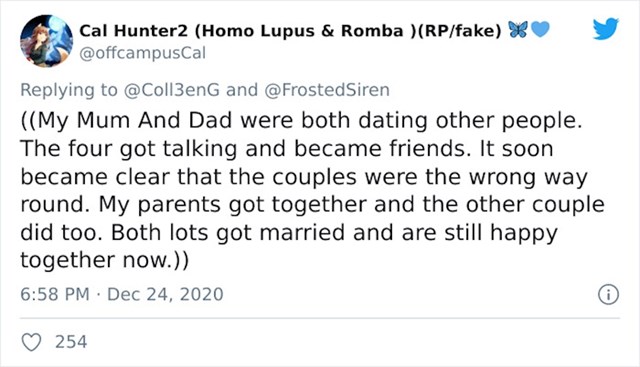Viewport: 640px width, 367px height.
Task: Visit the @offcampusCal handle
Action: pyautogui.click(x=142, y=53)
